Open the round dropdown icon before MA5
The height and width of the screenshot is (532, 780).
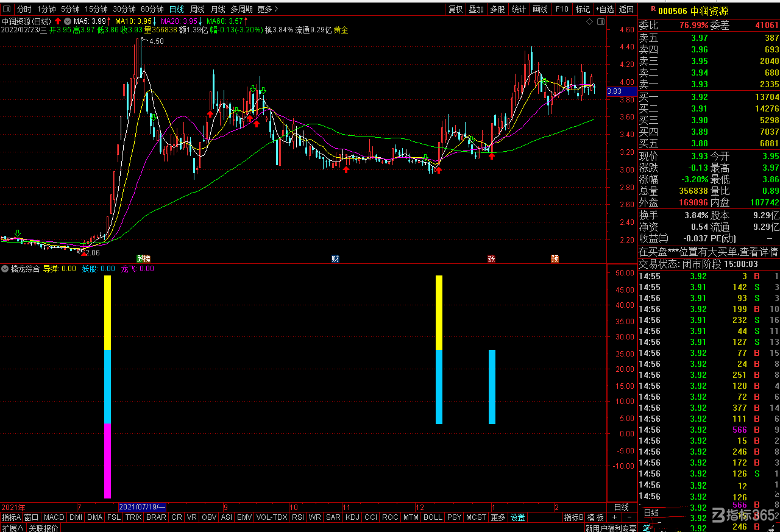[68, 21]
